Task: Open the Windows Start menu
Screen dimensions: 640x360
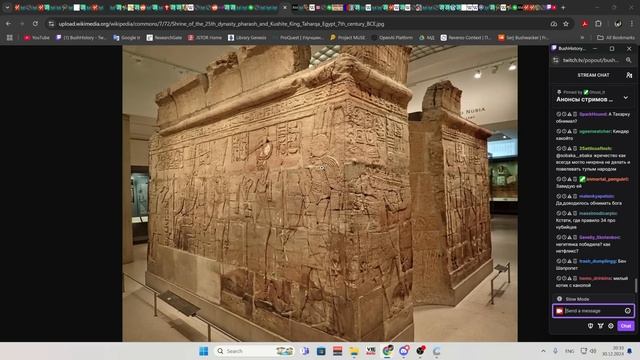Action: tap(204, 351)
